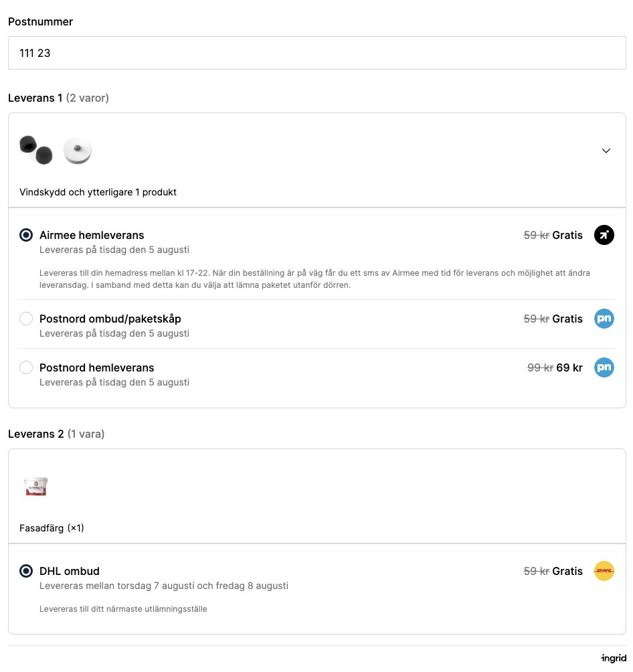This screenshot has width=633, height=672.
Task: Click the Postnord icon beside ombud/paketskåp option
Action: point(604,319)
